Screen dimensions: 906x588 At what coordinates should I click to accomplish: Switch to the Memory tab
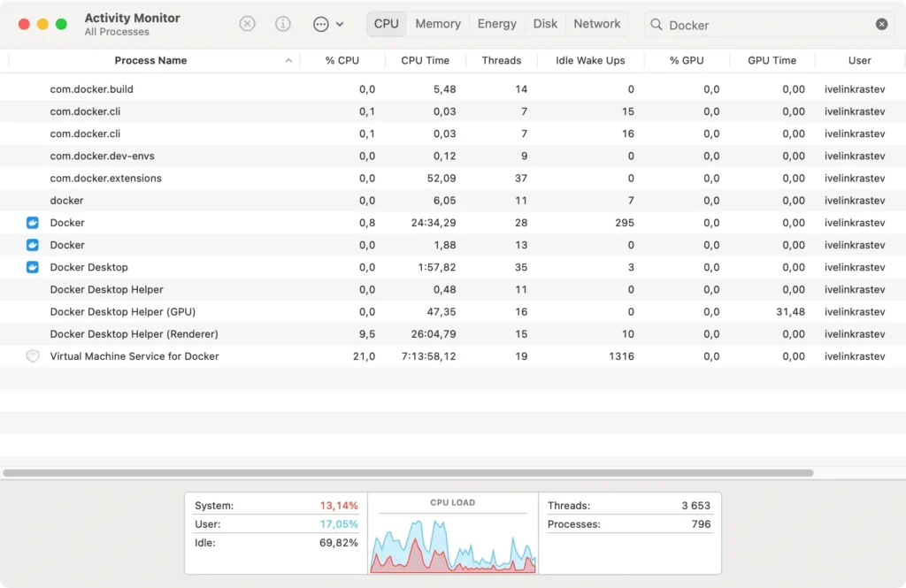438,24
